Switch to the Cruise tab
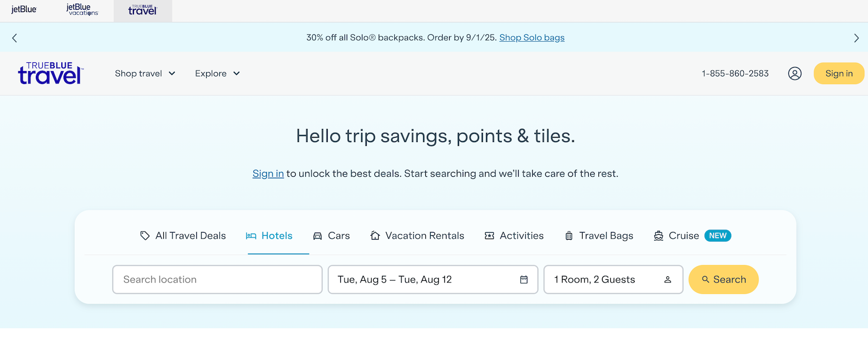The image size is (868, 341). [692, 236]
